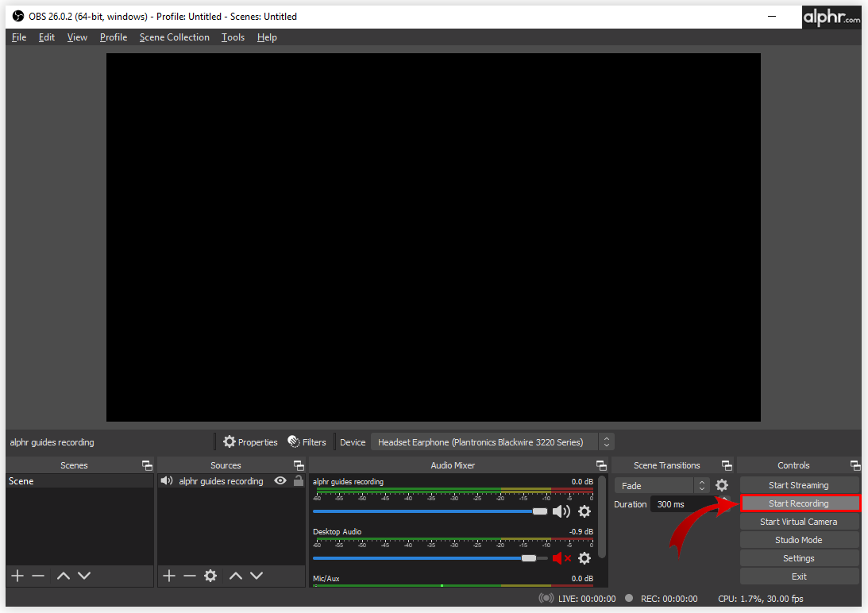
Task: Open transition properties gear icon
Action: pos(722,486)
